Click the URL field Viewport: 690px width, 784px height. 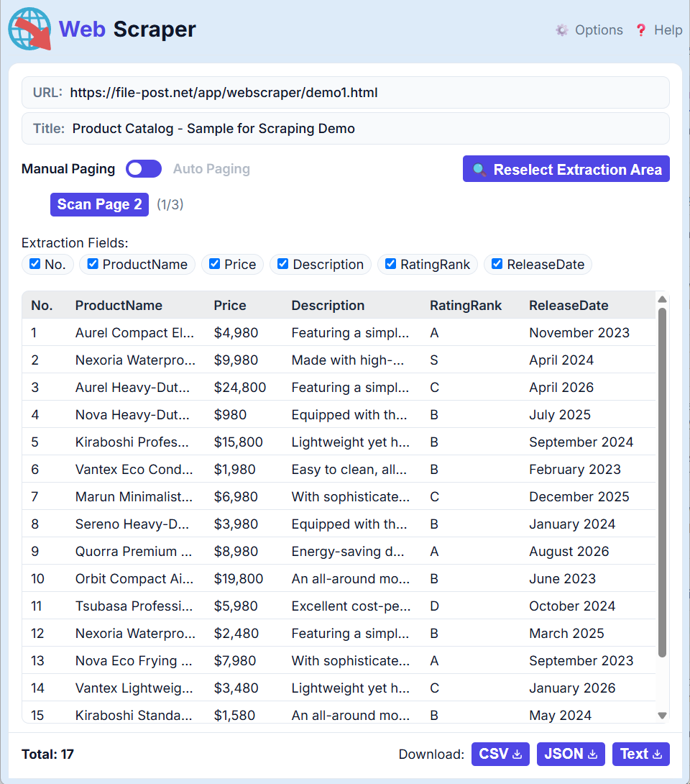pyautogui.click(x=346, y=93)
